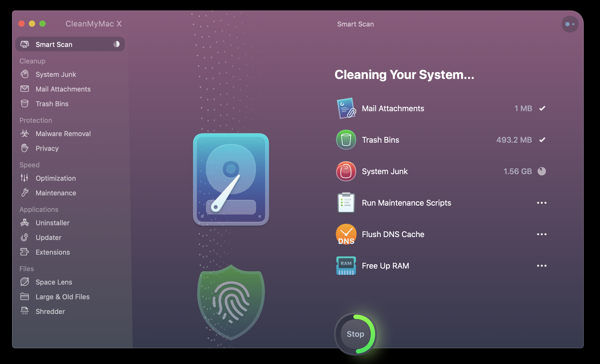Click the Stop button
This screenshot has width=600, height=364.
[x=355, y=334]
